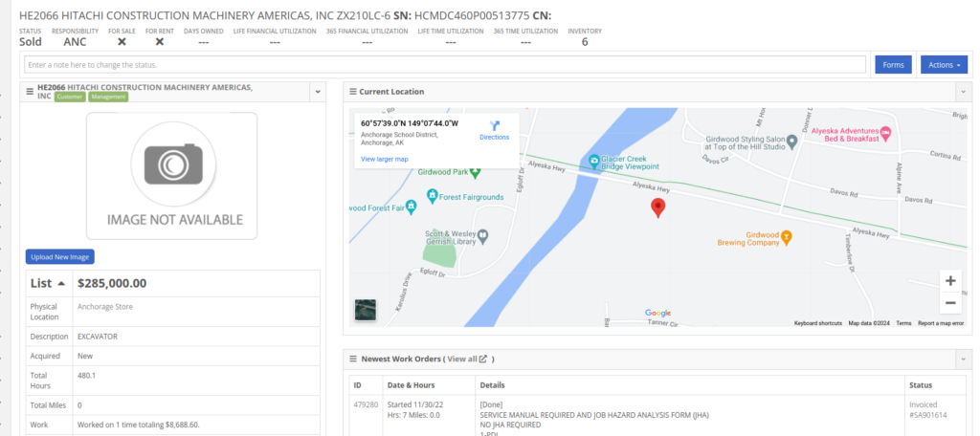
Task: Click the Directions arrow icon on map
Action: click(x=495, y=125)
